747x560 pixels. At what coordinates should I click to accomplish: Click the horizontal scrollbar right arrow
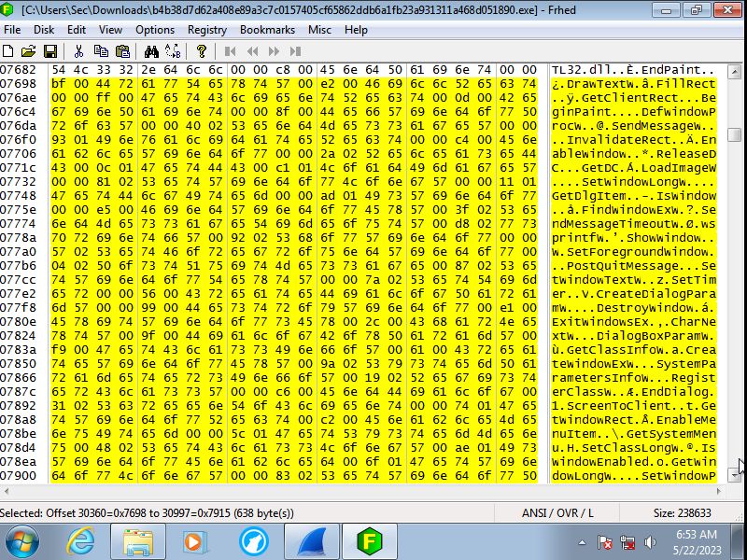pyautogui.click(x=719, y=491)
